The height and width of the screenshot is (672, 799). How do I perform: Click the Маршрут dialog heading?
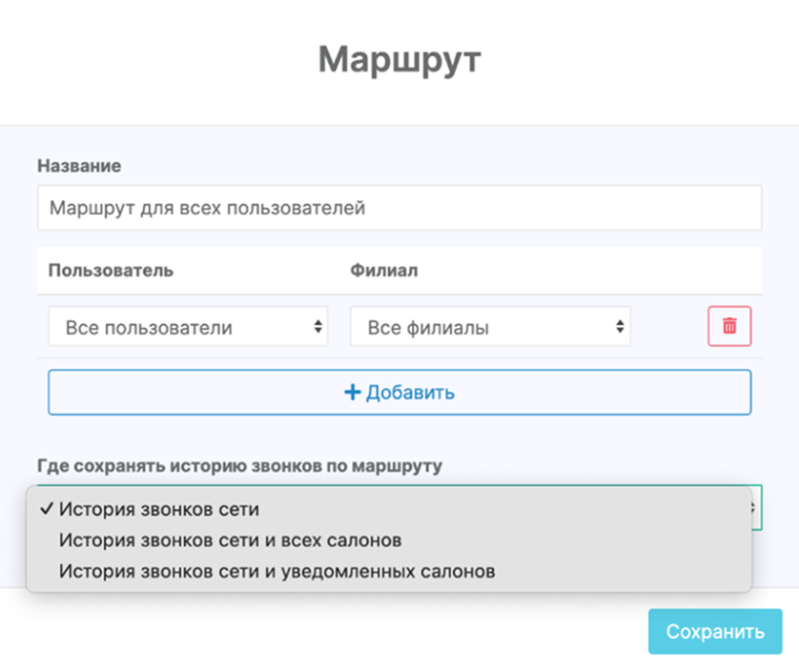[399, 59]
